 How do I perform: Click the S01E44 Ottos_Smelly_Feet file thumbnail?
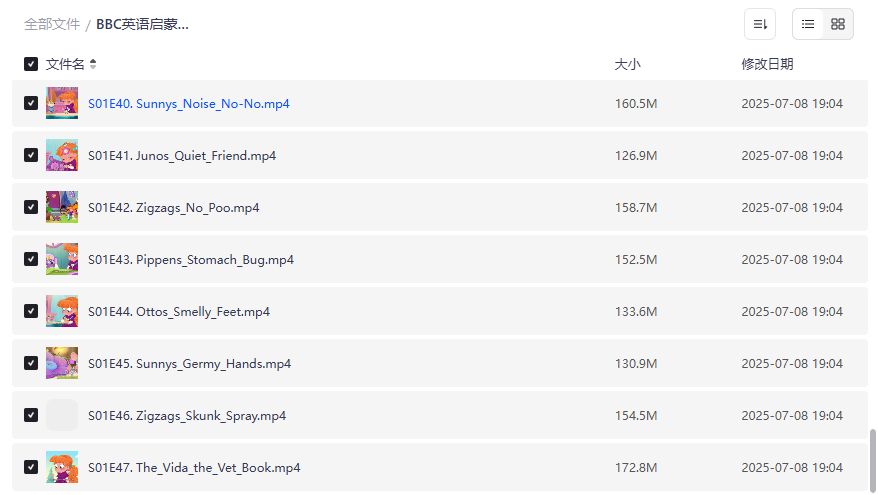pyautogui.click(x=62, y=312)
